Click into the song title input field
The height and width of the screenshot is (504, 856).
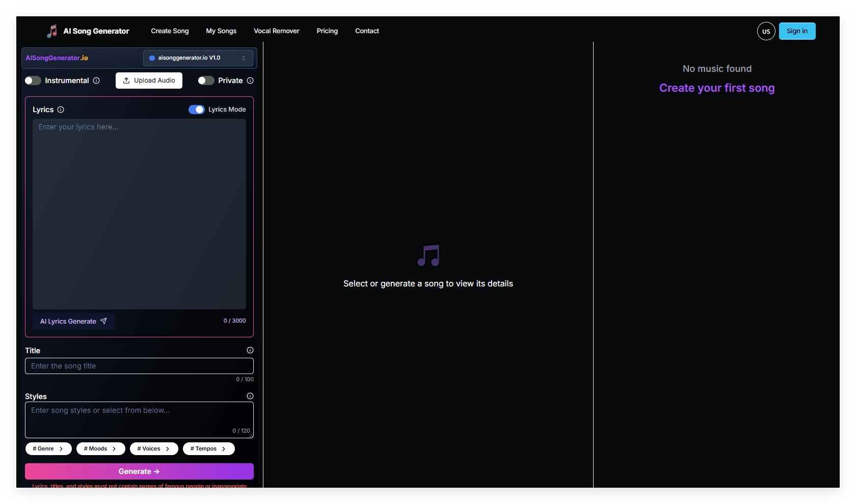point(139,366)
